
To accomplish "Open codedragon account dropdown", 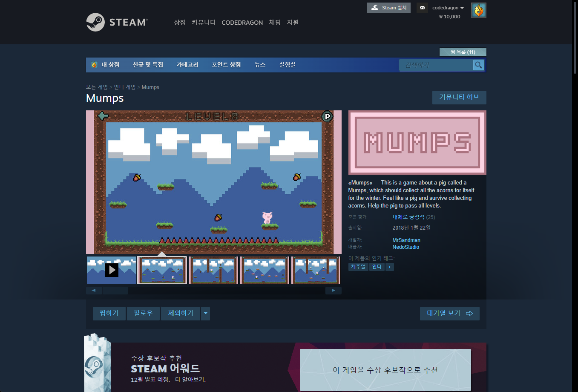I will point(448,8).
